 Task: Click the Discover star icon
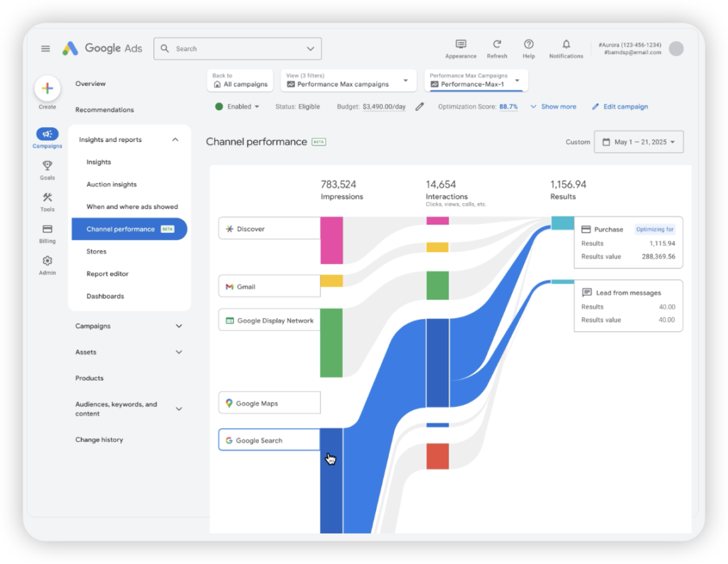230,229
